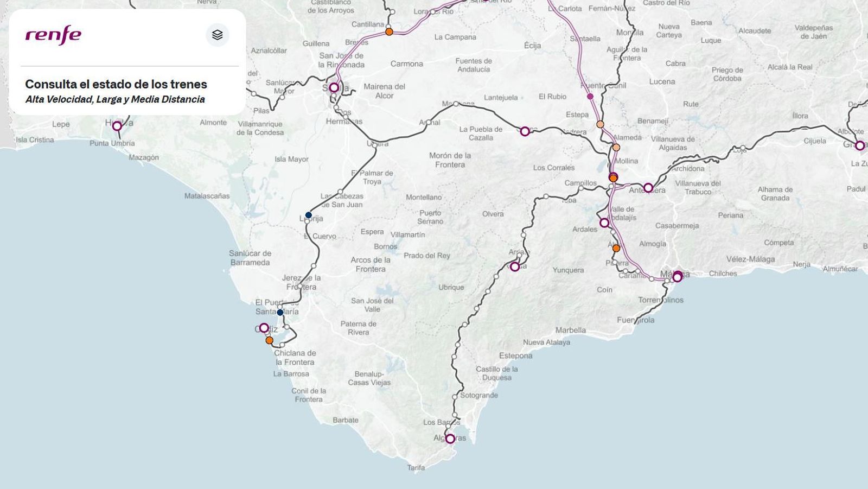868x489 pixels.
Task: Click the Málaga station circle marker
Action: 676,276
